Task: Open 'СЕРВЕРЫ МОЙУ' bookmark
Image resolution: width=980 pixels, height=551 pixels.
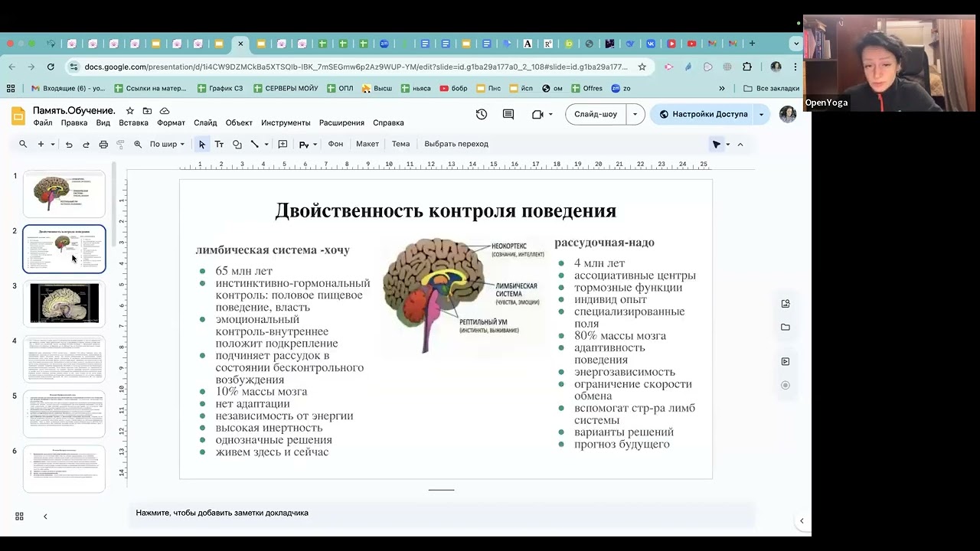Action: tap(286, 88)
